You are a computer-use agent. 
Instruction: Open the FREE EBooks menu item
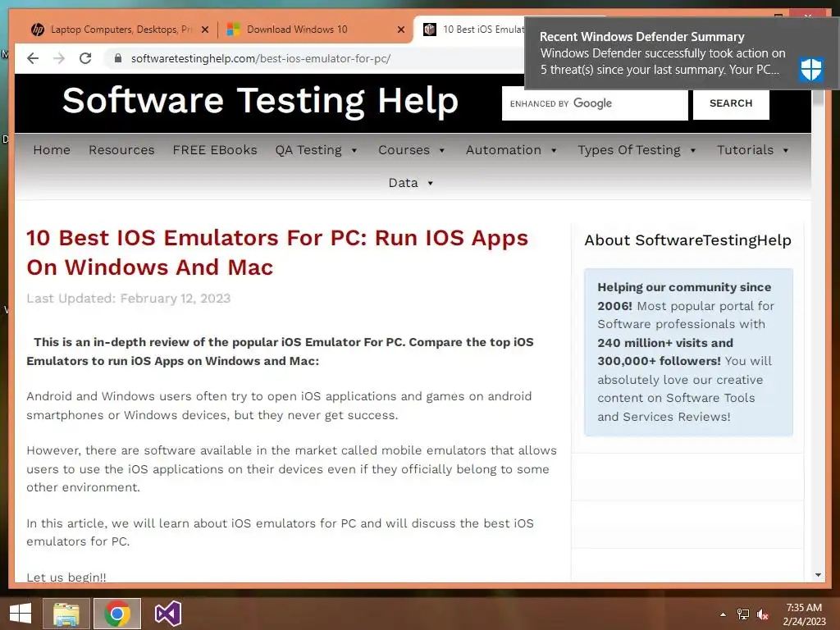click(x=215, y=150)
